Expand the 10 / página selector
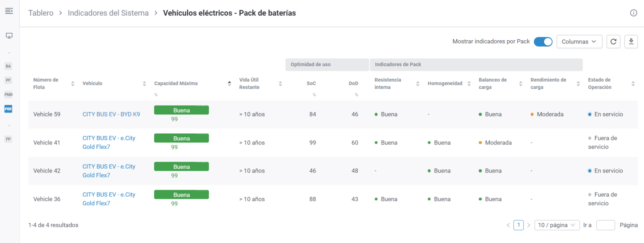The height and width of the screenshot is (243, 644). (557, 225)
